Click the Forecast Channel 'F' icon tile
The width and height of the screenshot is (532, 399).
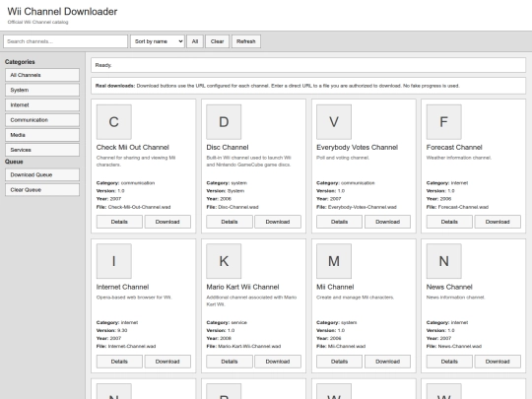coord(443,122)
